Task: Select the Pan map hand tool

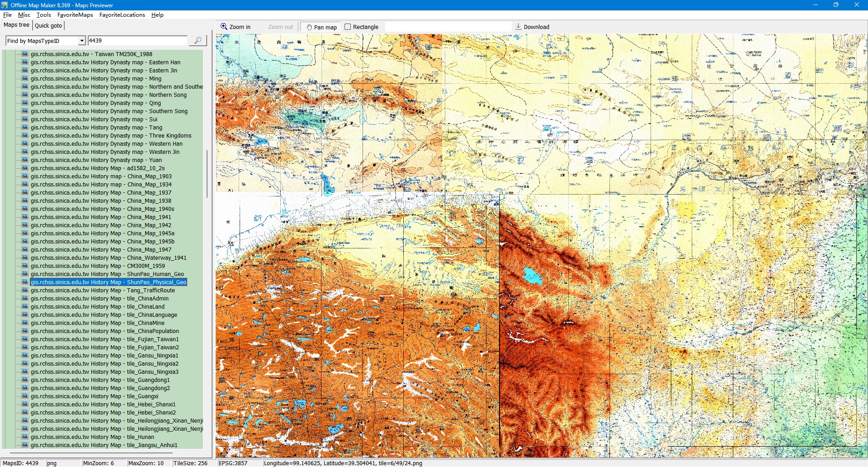Action: (x=321, y=27)
